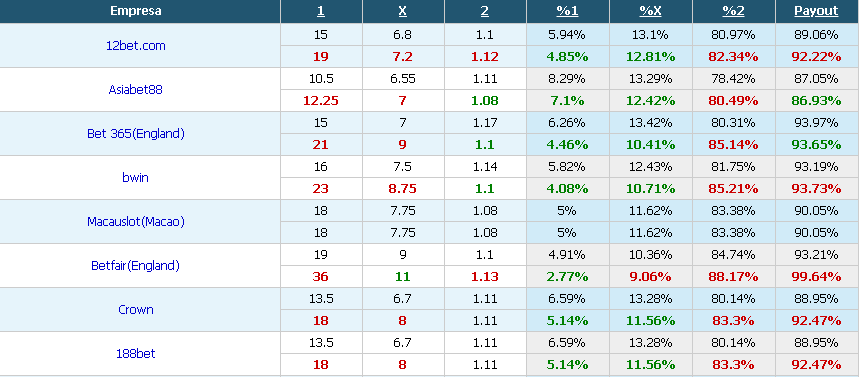This screenshot has width=859, height=377.
Task: Sort by the %X column header
Action: pyautogui.click(x=650, y=11)
